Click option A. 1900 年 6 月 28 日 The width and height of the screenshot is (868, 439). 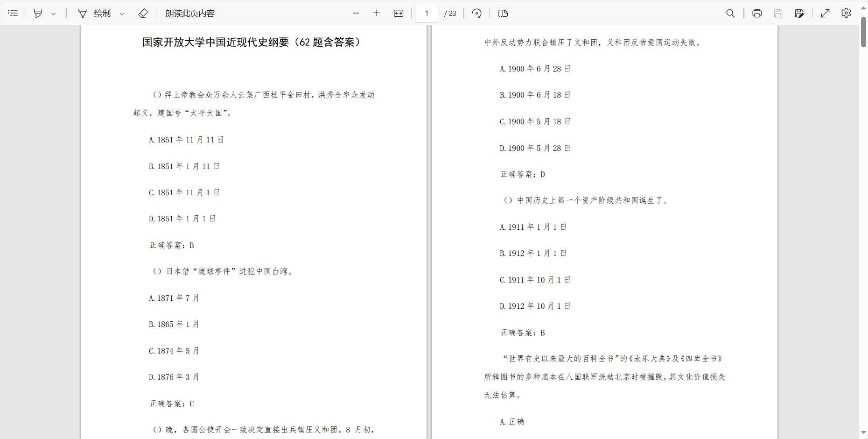click(x=535, y=69)
